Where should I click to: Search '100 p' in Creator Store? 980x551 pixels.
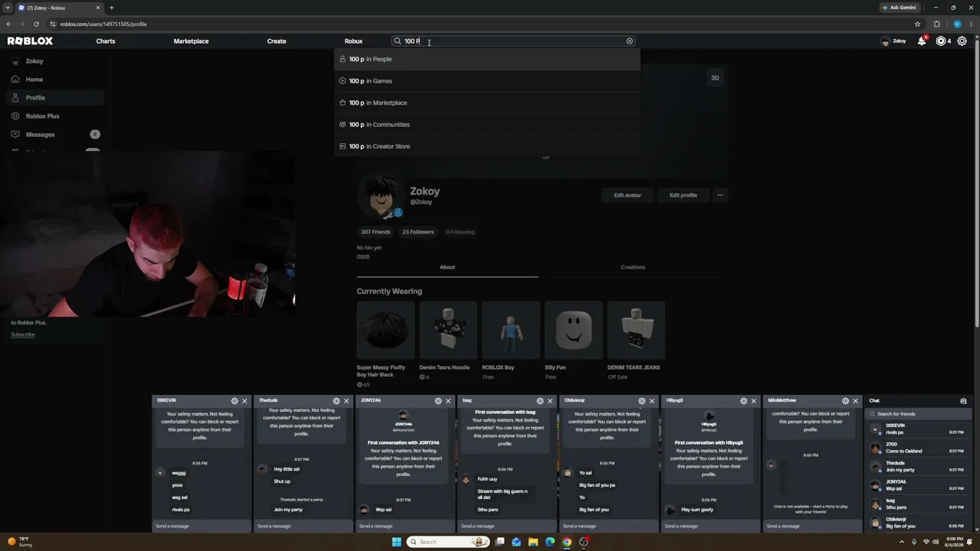point(487,146)
